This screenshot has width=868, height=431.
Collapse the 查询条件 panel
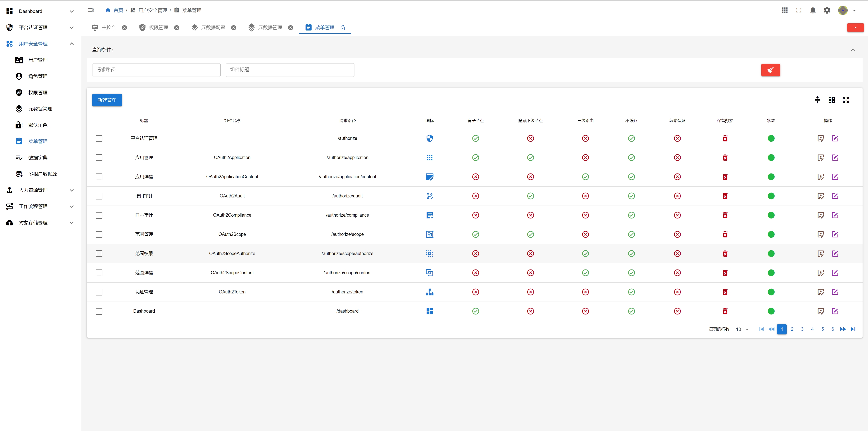click(853, 49)
